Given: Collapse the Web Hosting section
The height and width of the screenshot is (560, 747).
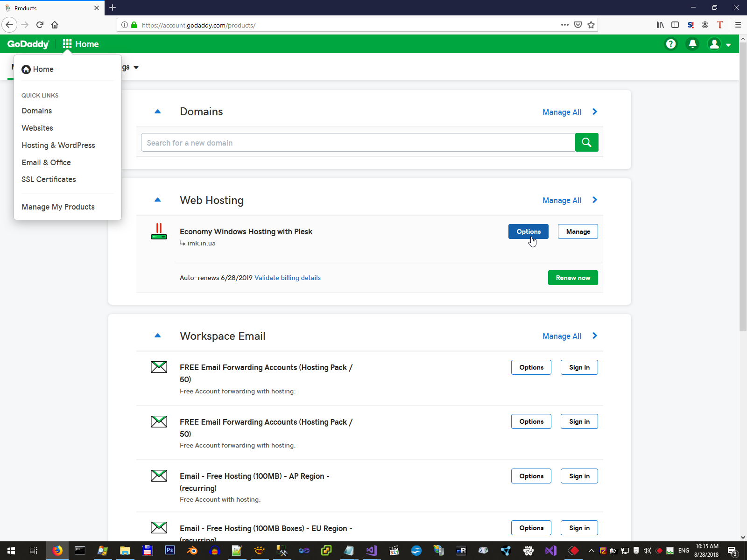Looking at the screenshot, I should coord(157,200).
